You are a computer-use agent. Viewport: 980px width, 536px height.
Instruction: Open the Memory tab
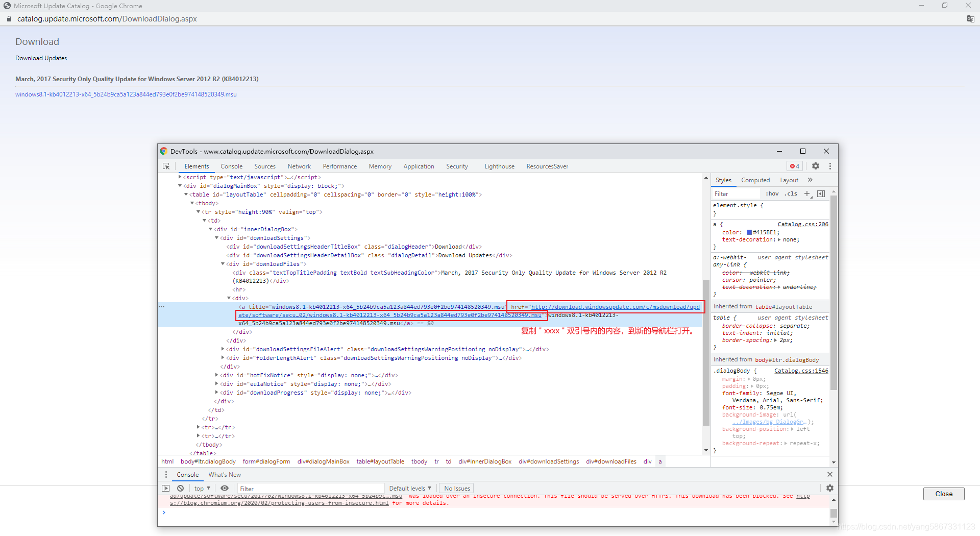[x=380, y=166]
